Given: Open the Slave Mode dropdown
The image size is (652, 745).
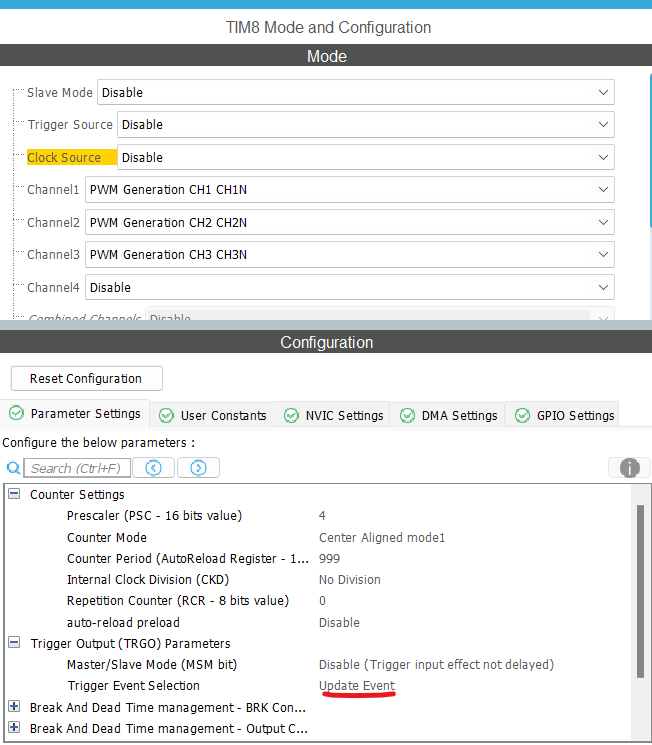Looking at the screenshot, I should pos(356,92).
